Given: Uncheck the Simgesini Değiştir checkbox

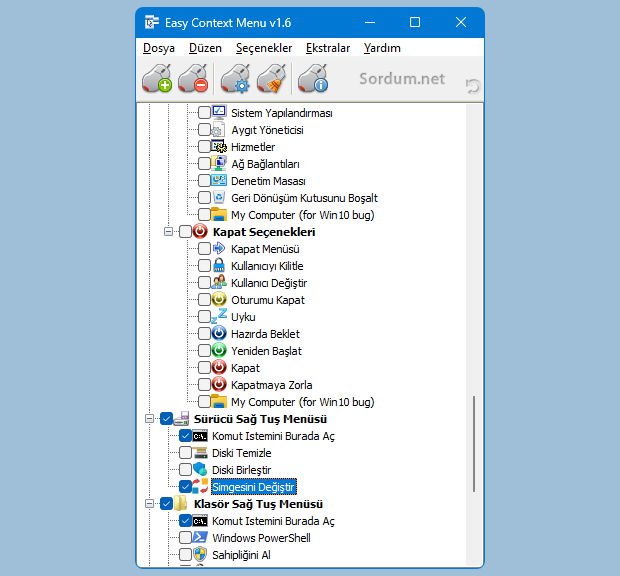Looking at the screenshot, I should click(x=186, y=487).
